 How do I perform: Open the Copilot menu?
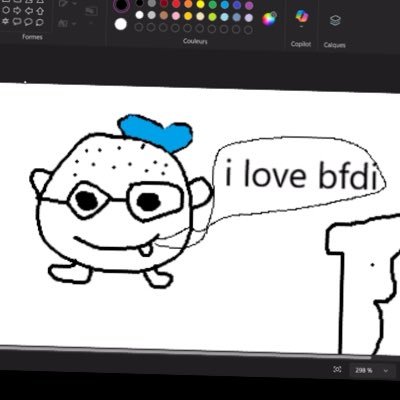[x=301, y=17]
